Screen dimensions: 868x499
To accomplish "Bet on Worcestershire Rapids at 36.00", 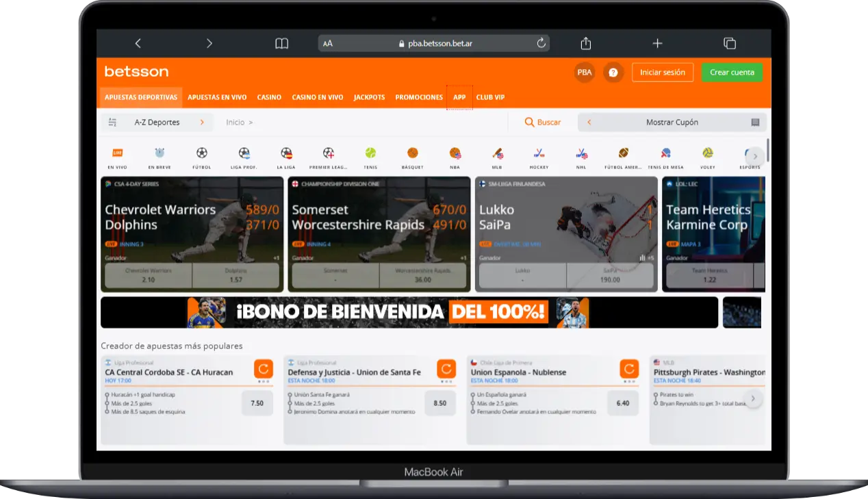I will point(423,275).
